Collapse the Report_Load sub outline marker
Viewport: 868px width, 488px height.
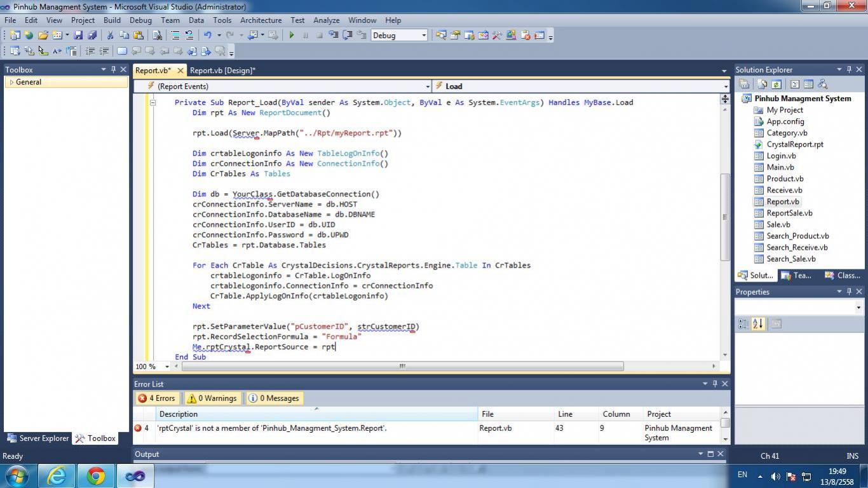[153, 102]
